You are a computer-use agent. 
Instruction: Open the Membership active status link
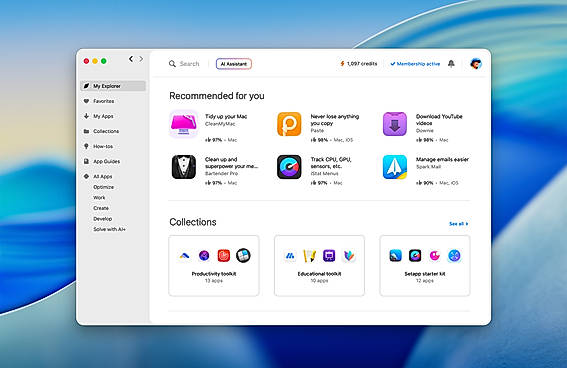pos(415,64)
